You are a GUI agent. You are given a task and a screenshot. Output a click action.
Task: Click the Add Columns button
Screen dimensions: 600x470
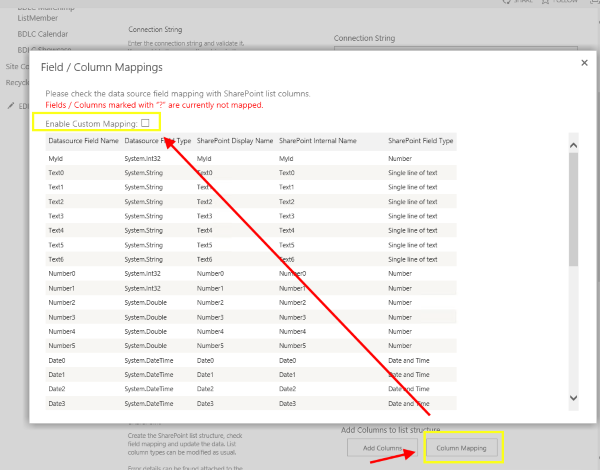click(382, 448)
